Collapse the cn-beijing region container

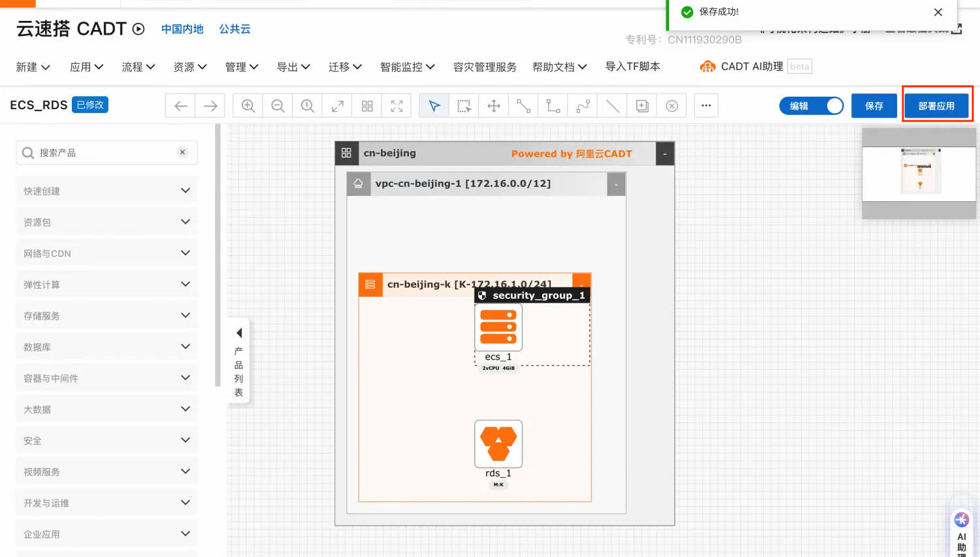coord(664,154)
